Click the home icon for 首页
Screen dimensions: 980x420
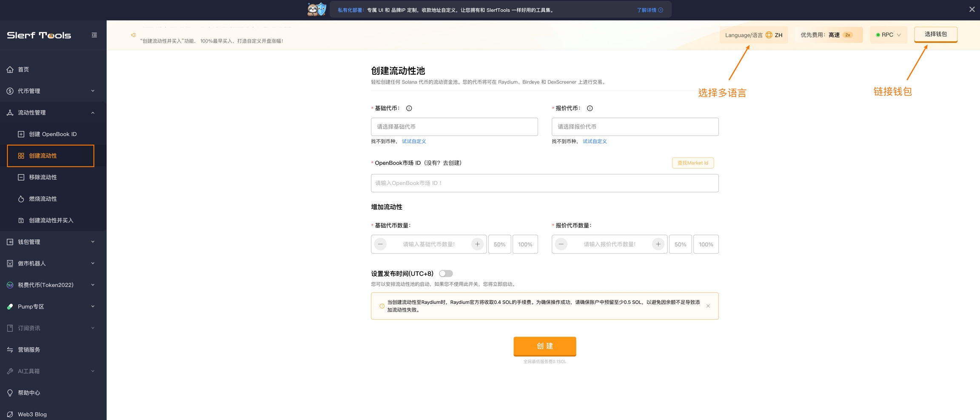(10, 69)
